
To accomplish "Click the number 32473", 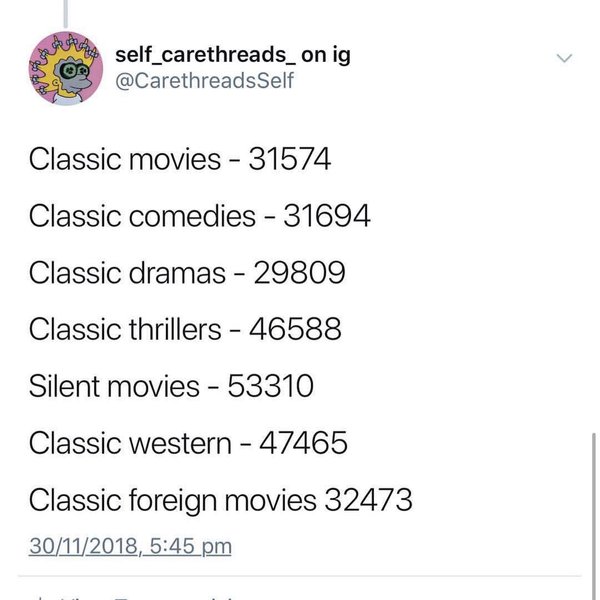I will coord(367,499).
